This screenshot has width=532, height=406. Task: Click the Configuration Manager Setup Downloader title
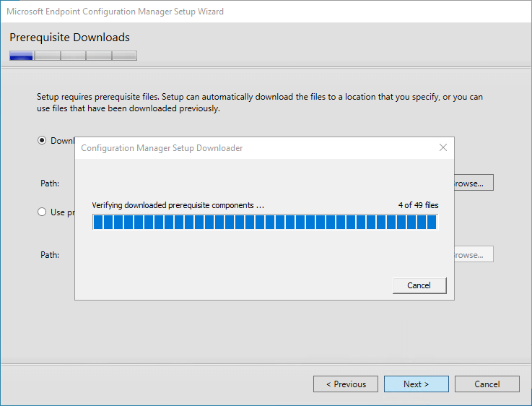point(162,148)
